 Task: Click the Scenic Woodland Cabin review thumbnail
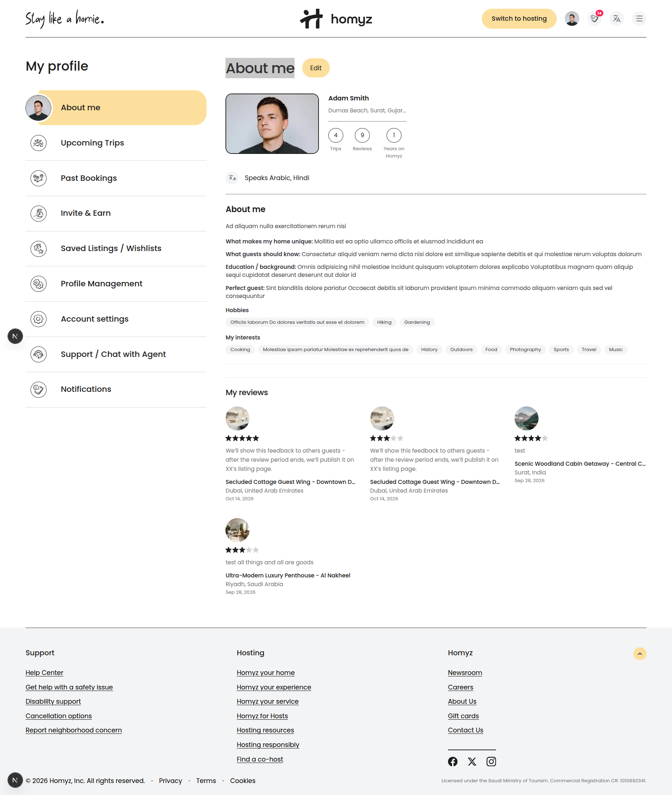pyautogui.click(x=526, y=418)
